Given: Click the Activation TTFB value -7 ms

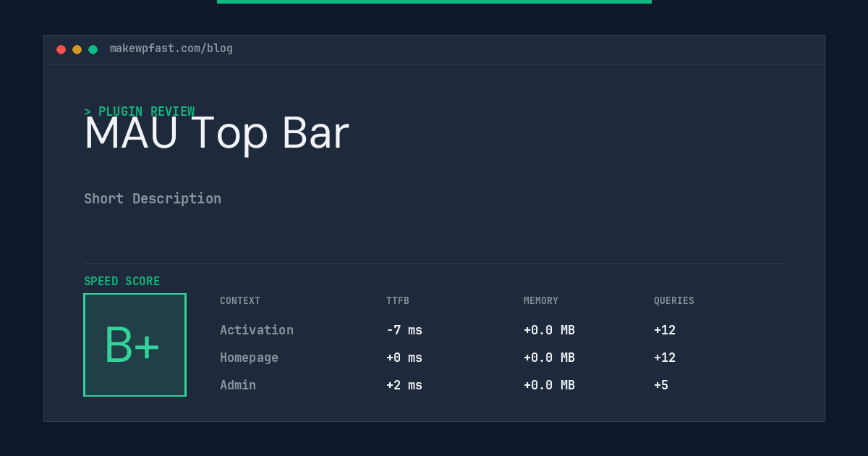Looking at the screenshot, I should pos(404,330).
